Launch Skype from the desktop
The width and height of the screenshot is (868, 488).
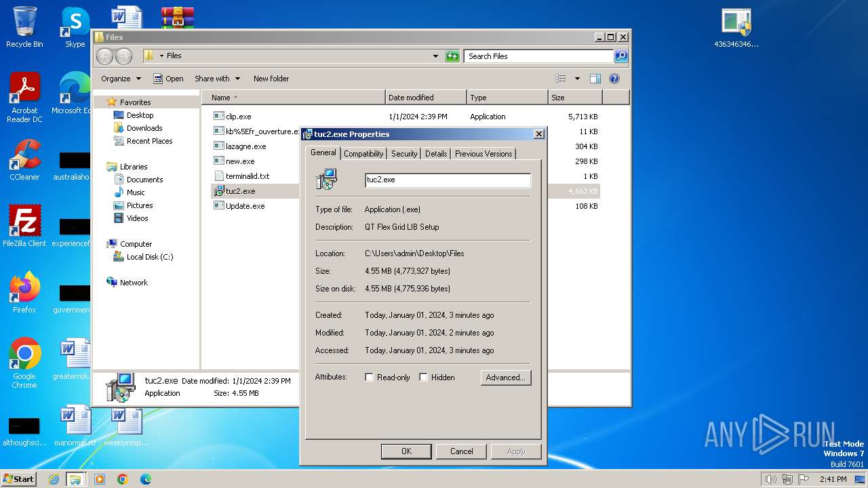[75, 27]
